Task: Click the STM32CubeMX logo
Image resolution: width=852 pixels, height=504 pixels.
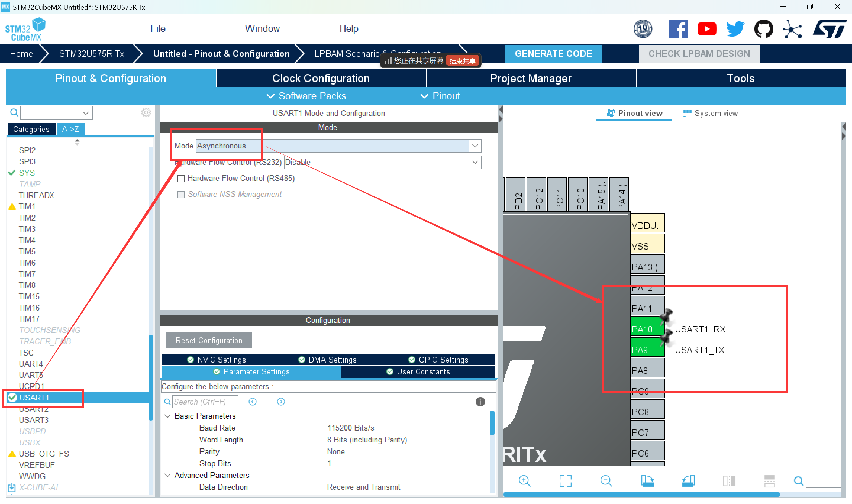Action: pos(25,30)
